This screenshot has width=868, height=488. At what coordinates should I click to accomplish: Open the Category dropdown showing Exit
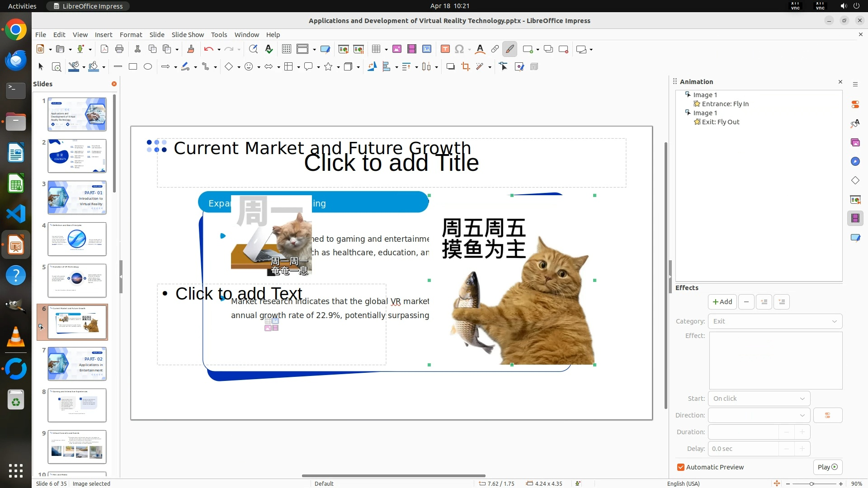coord(775,321)
